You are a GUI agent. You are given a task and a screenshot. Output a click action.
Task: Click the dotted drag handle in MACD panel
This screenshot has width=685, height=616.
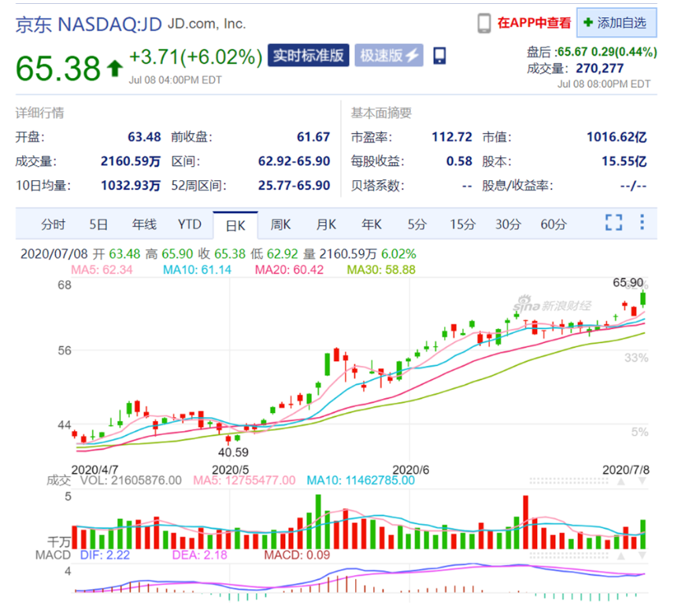pos(568,556)
